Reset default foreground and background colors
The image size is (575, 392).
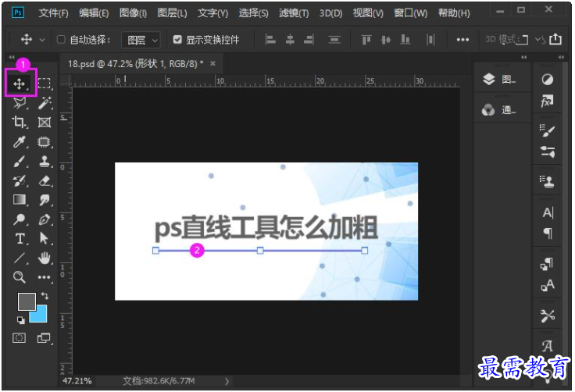coord(21,320)
